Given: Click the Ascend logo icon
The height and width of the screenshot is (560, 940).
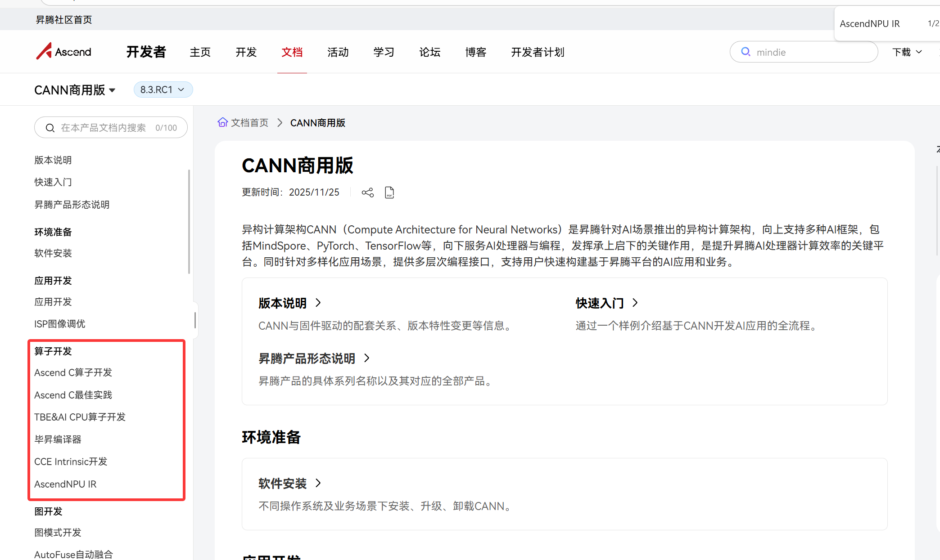Looking at the screenshot, I should [45, 51].
